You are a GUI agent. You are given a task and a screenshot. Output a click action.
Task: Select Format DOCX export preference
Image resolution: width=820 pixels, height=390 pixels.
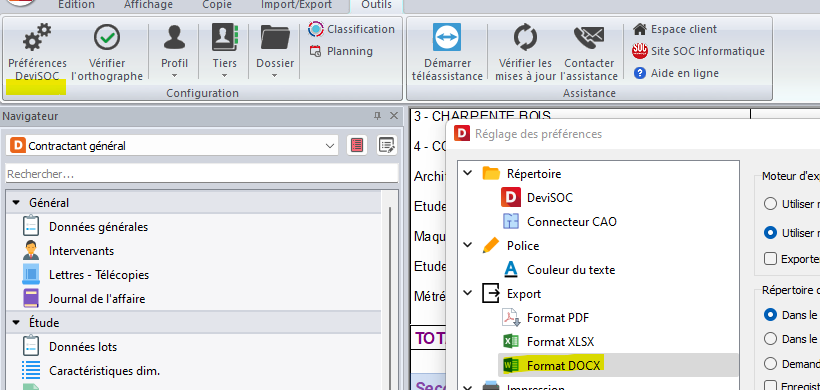[x=565, y=365]
